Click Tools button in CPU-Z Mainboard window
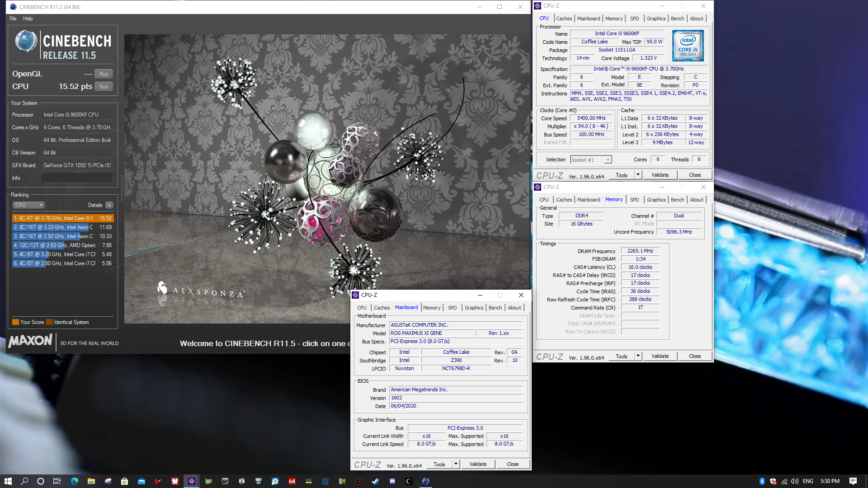Screen dimensions: 868x488 coord(439,464)
